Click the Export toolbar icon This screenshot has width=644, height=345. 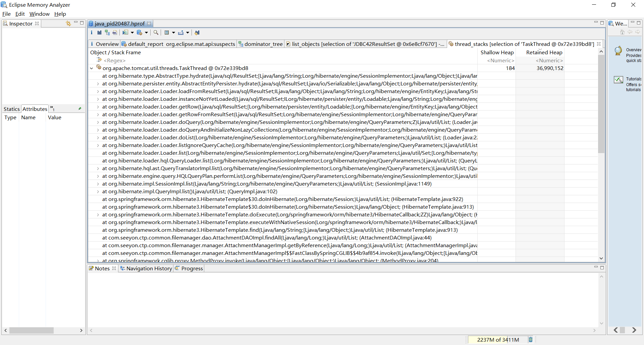point(181,32)
